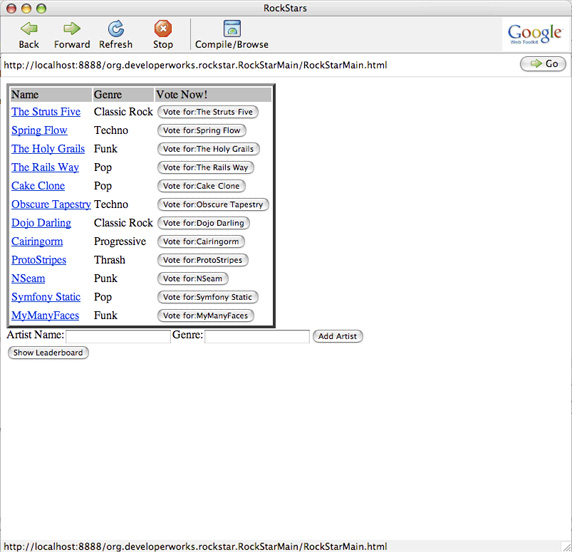Click the Go button beside the address bar
Image resolution: width=572 pixels, height=552 pixels.
point(543,64)
